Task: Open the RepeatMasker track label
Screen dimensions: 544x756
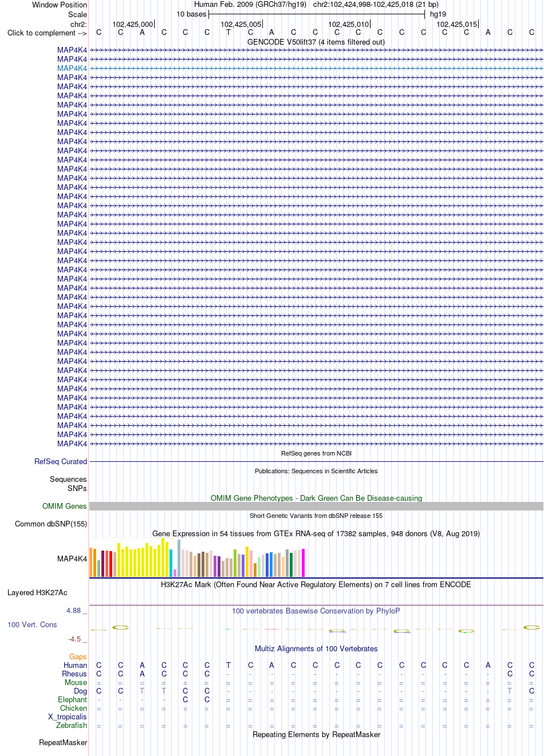Action: (63, 742)
